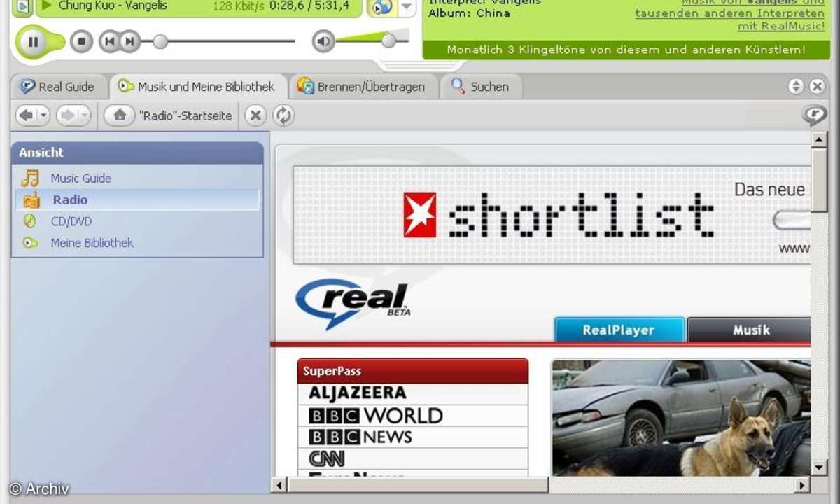
Task: Go back with the browser back arrow
Action: pyautogui.click(x=25, y=115)
